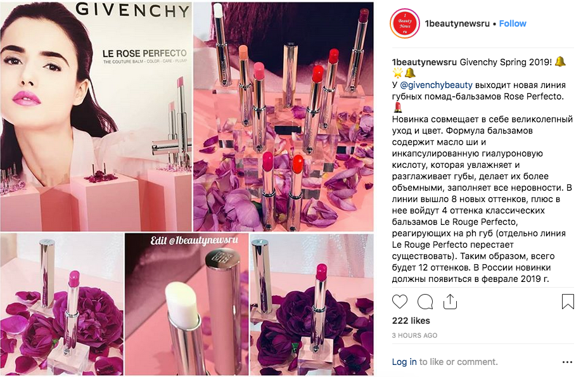Open the 3 hours ago timestamp
Image resolution: width=588 pixels, height=377 pixels.
[x=414, y=335]
